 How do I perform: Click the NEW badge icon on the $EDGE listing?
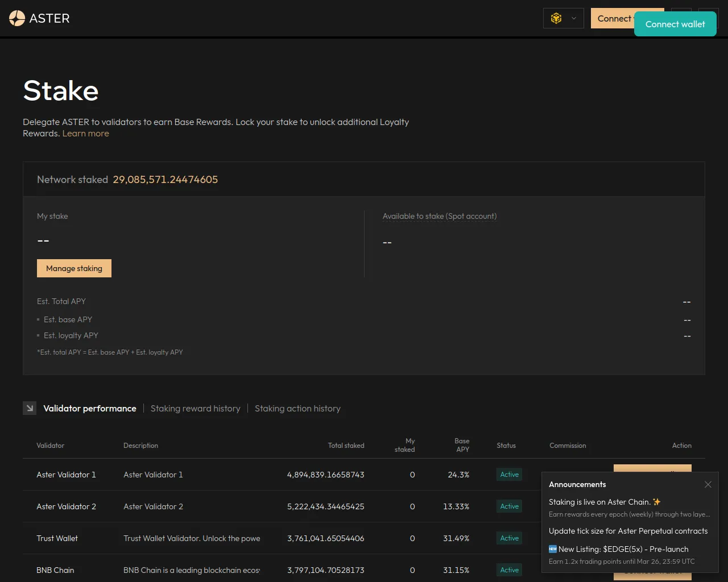[x=552, y=549]
